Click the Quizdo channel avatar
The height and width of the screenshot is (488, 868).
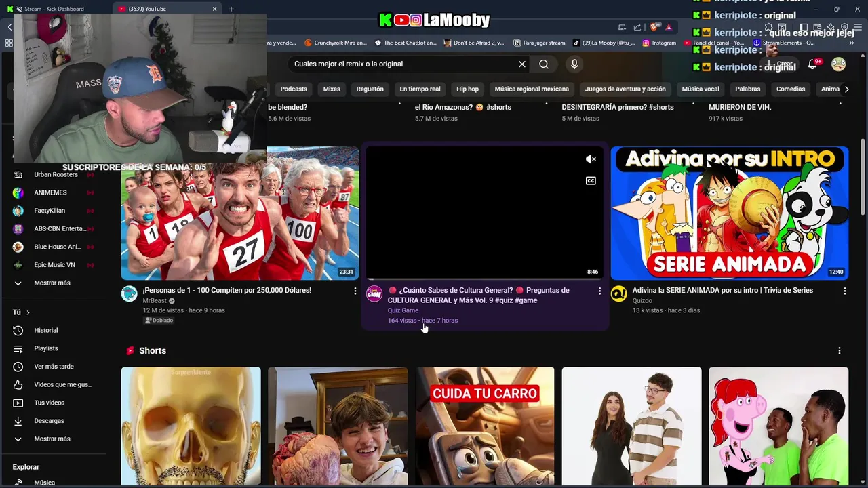(x=618, y=293)
